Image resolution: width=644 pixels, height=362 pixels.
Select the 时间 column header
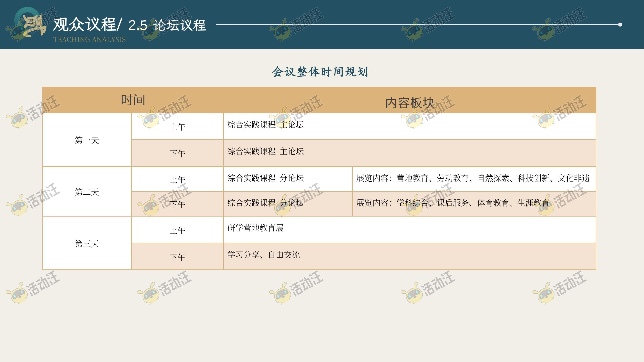tap(133, 100)
